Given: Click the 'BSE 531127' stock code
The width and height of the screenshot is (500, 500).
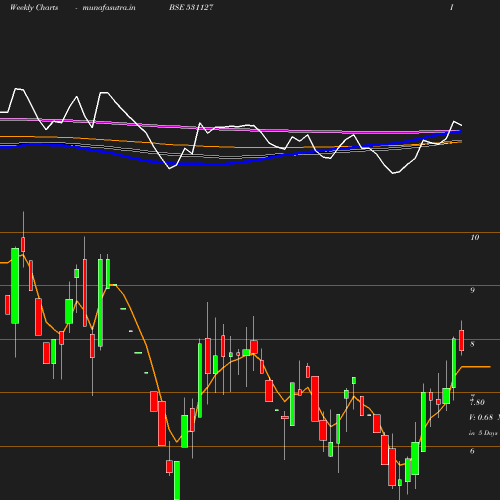Looking at the screenshot, I should point(191,7).
